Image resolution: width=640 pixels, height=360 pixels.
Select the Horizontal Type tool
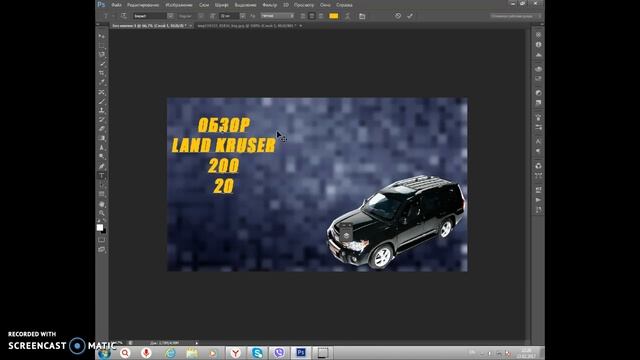tap(102, 176)
